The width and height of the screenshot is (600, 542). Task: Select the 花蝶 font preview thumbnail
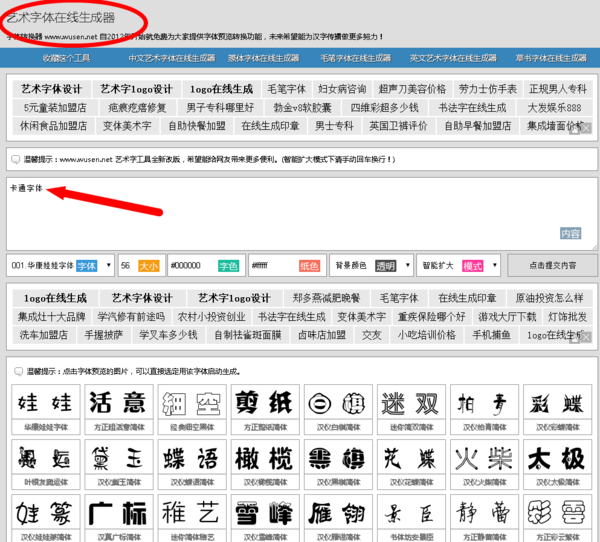pyautogui.click(x=411, y=465)
